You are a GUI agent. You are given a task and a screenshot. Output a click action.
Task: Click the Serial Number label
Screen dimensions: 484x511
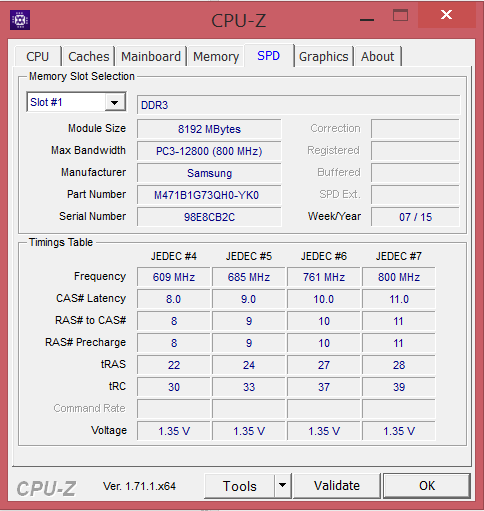(x=92, y=216)
